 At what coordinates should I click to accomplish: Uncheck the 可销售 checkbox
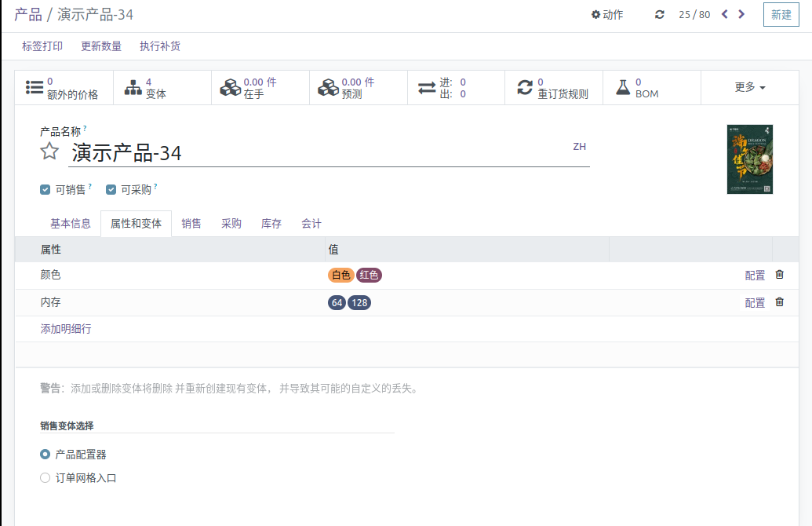pyautogui.click(x=45, y=190)
